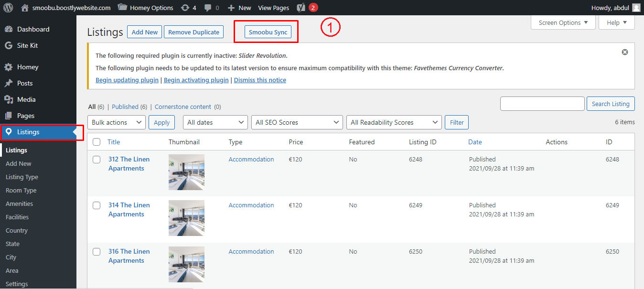Open the All dates dropdown
Viewport: 644px width, 289px height.
tap(215, 122)
